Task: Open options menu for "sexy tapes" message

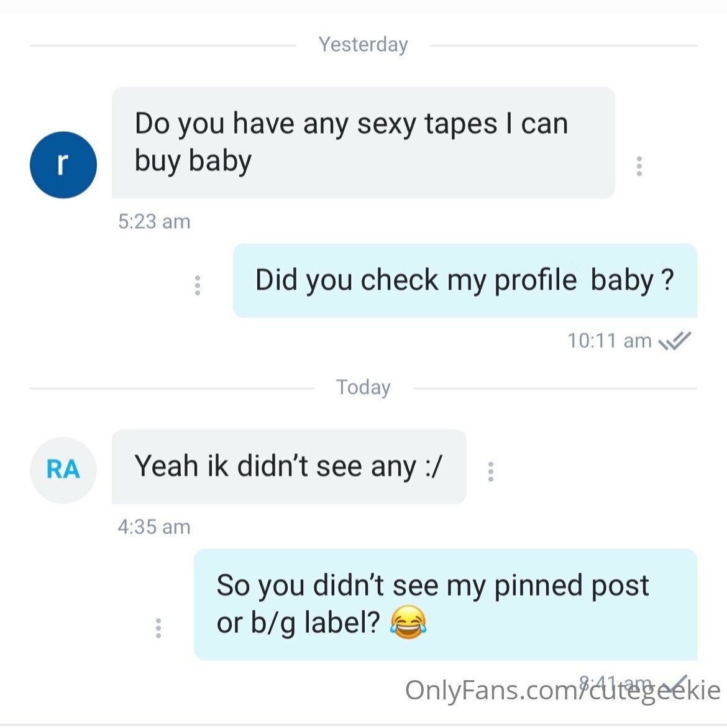Action: pyautogui.click(x=639, y=166)
